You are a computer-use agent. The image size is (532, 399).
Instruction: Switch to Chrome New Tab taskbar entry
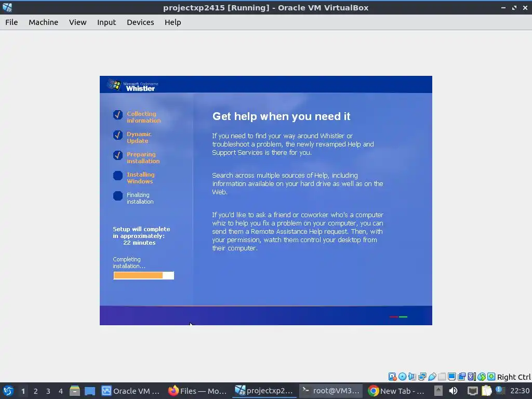[396, 391]
